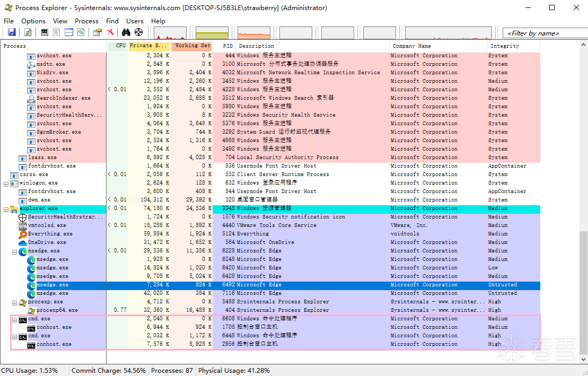Click the vmtoolsd.exe VMware icon
Screen dimensions: 588x376
(x=22, y=226)
